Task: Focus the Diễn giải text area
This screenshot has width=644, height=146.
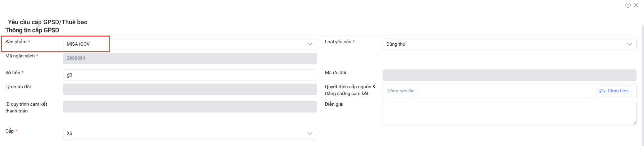Action: 509,113
